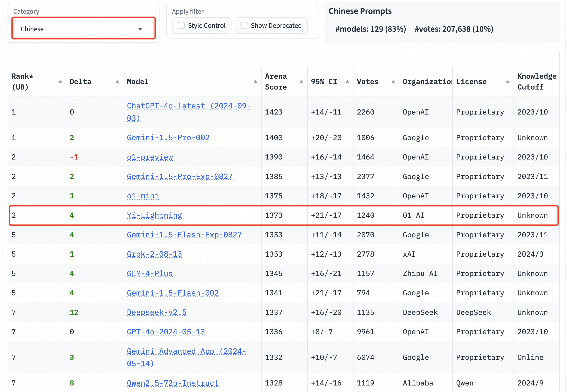This screenshot has width=567, height=392.
Task: Click Grok-2-08-13 model link
Action: pyautogui.click(x=154, y=254)
